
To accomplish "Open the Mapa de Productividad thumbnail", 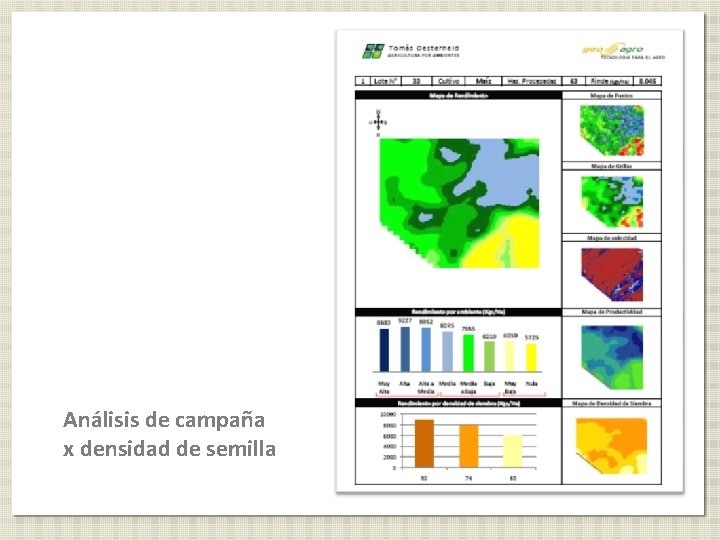I will 612,357.
